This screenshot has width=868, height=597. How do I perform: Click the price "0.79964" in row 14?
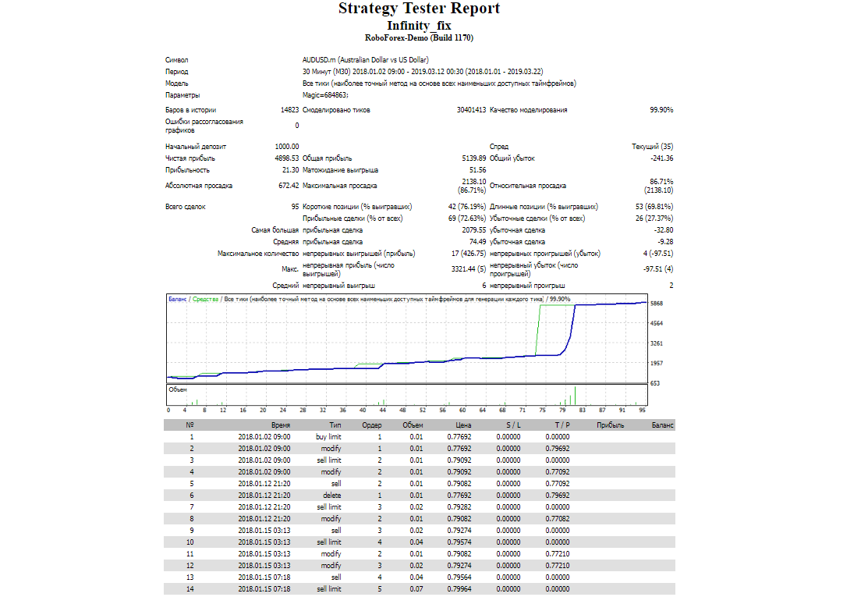pyautogui.click(x=459, y=588)
